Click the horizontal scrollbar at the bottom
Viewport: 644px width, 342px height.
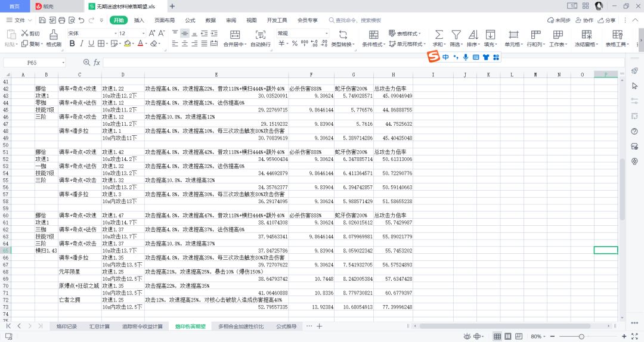point(505,326)
